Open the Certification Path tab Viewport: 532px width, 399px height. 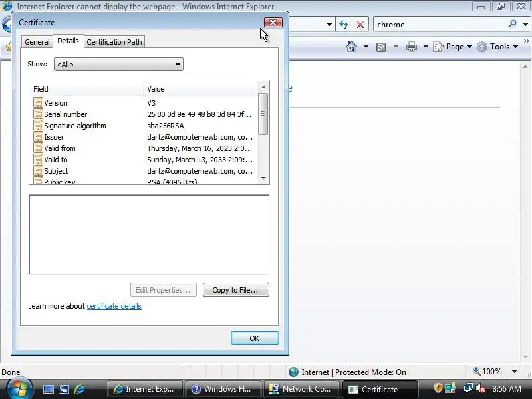click(114, 42)
